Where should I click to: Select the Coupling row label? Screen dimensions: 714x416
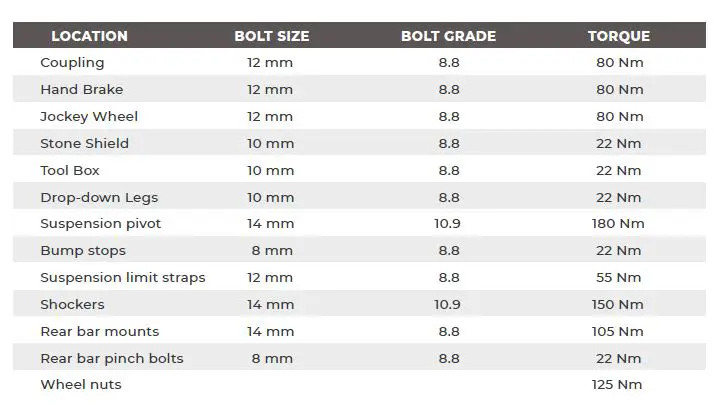click(72, 62)
